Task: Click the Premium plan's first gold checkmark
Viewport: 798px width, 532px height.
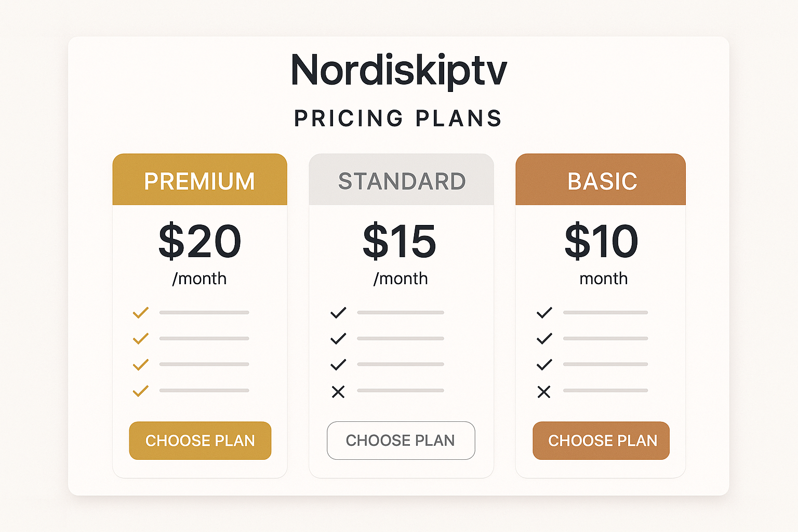Action: [x=141, y=312]
